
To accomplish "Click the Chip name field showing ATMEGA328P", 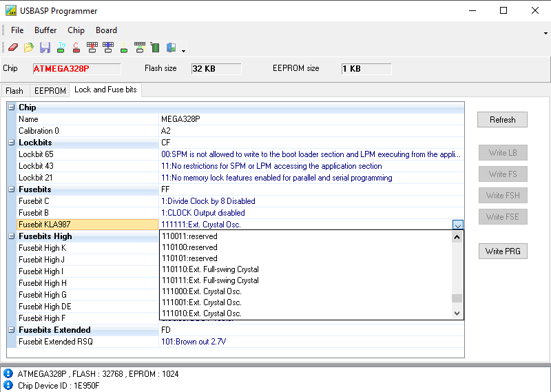I will (x=76, y=69).
